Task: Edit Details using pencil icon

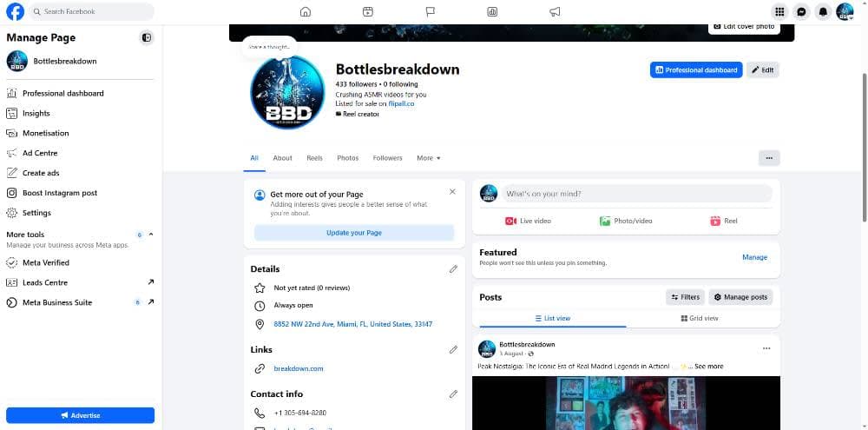Action: (x=453, y=269)
